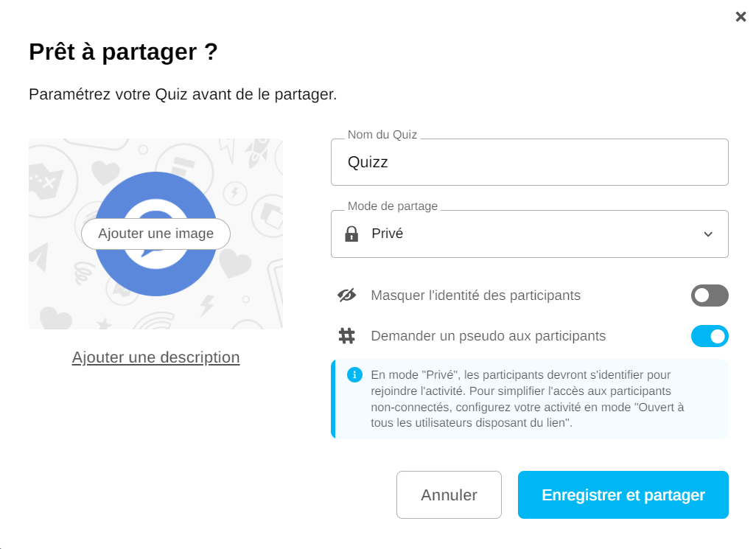Click the Demander un pseudo aux participants label

click(x=488, y=336)
